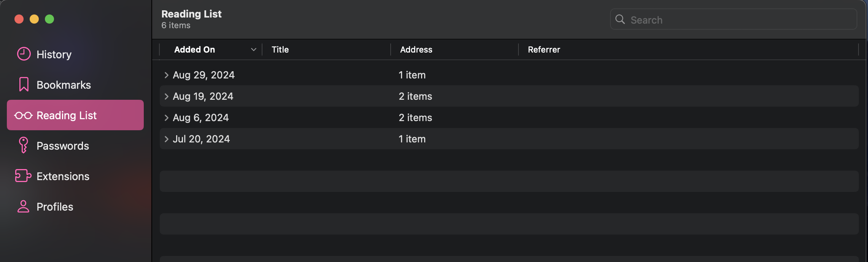Sort by the Referrer column header
This screenshot has height=262, width=868.
click(544, 50)
